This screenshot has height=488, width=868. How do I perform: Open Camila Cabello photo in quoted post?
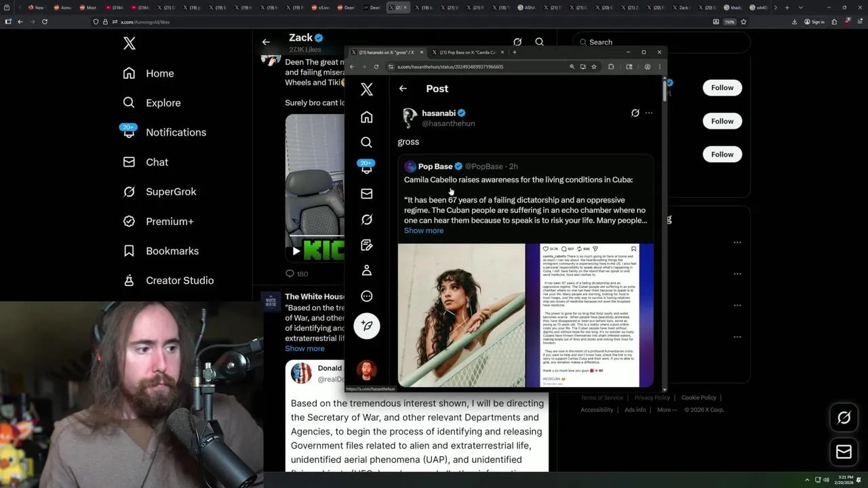pyautogui.click(x=462, y=315)
